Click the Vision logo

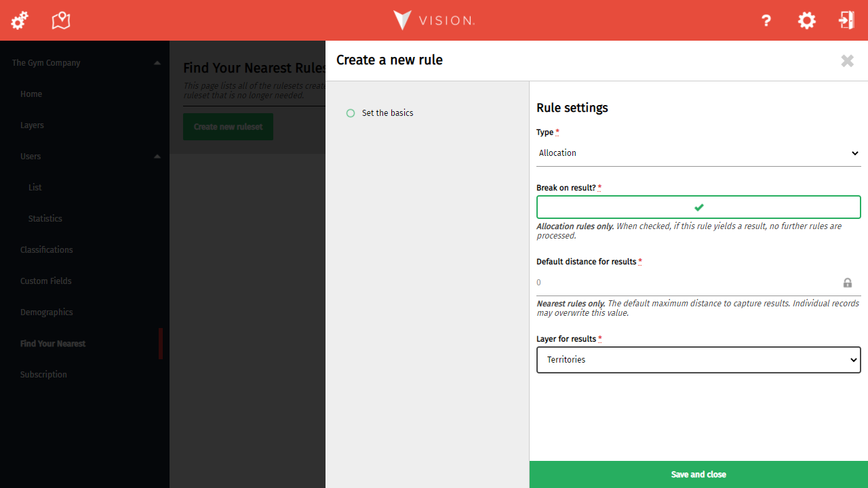coord(434,20)
